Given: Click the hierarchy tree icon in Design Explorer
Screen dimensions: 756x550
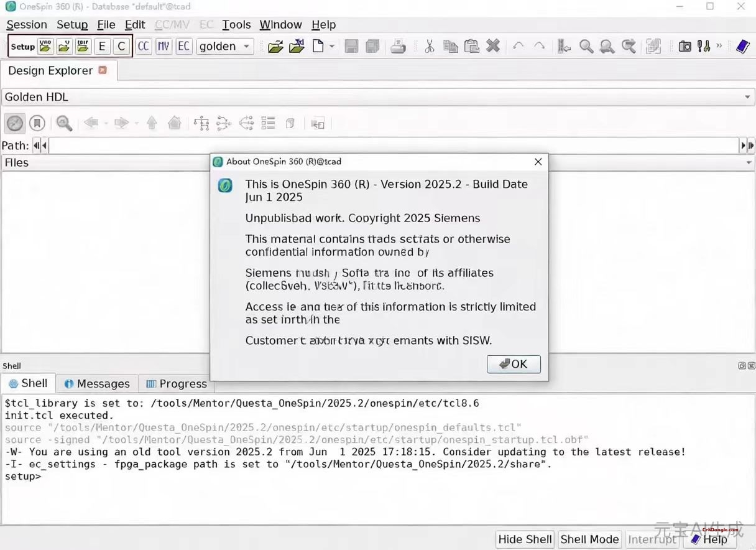Looking at the screenshot, I should click(201, 123).
